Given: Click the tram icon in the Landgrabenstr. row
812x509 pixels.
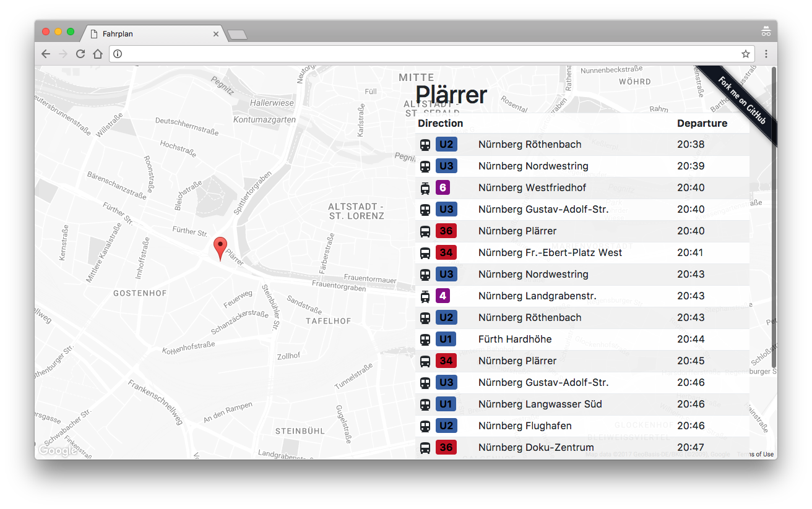Looking at the screenshot, I should point(425,296).
